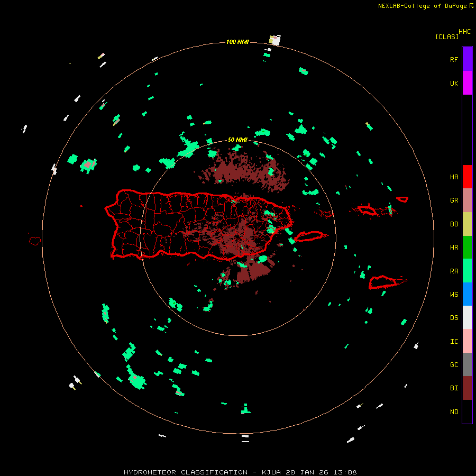Click the ND legend label

click(x=454, y=411)
